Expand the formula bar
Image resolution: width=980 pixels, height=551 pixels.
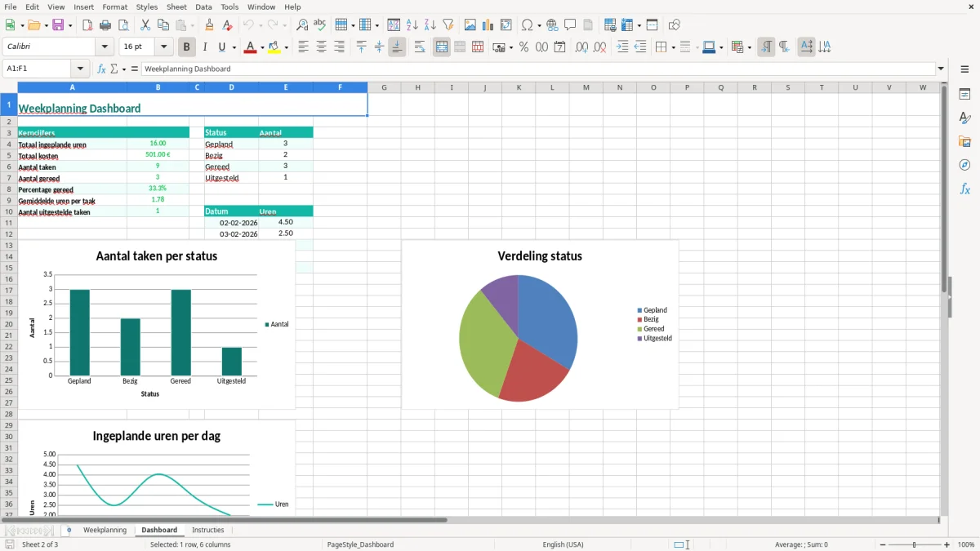941,69
